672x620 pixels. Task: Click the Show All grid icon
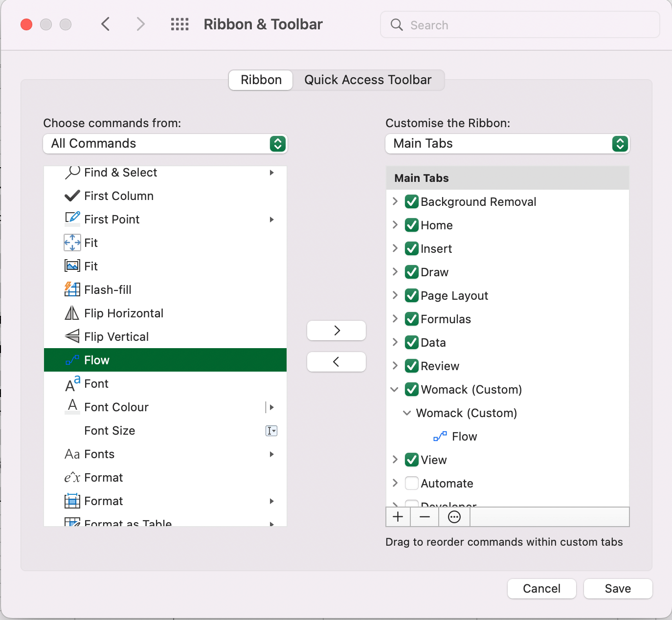click(x=179, y=24)
